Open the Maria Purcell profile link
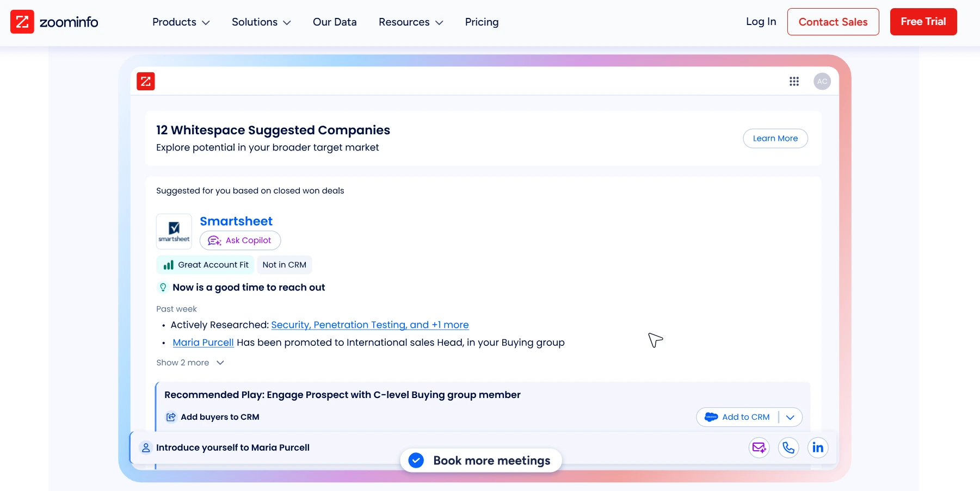980x491 pixels. click(203, 343)
